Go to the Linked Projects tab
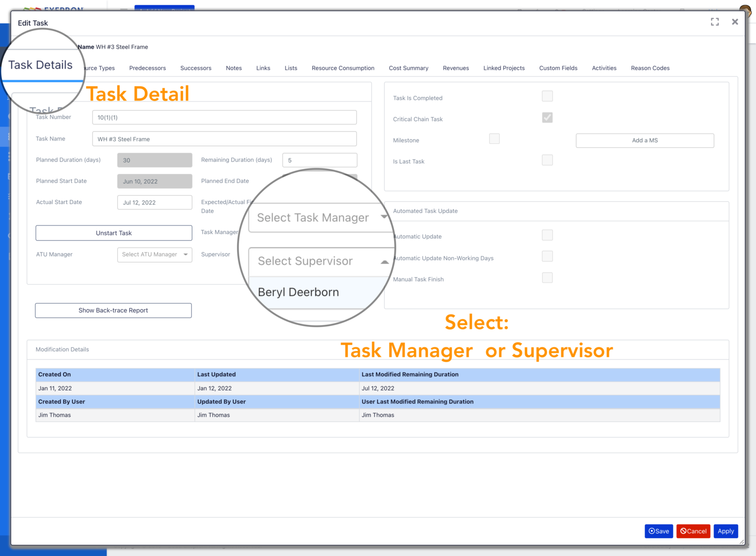The height and width of the screenshot is (556, 756). (504, 68)
